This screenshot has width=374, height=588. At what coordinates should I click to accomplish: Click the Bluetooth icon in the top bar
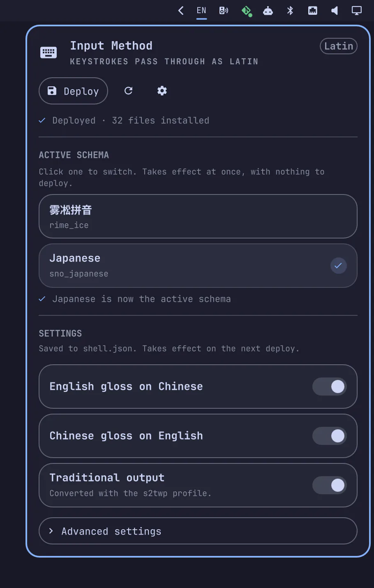tap(290, 11)
